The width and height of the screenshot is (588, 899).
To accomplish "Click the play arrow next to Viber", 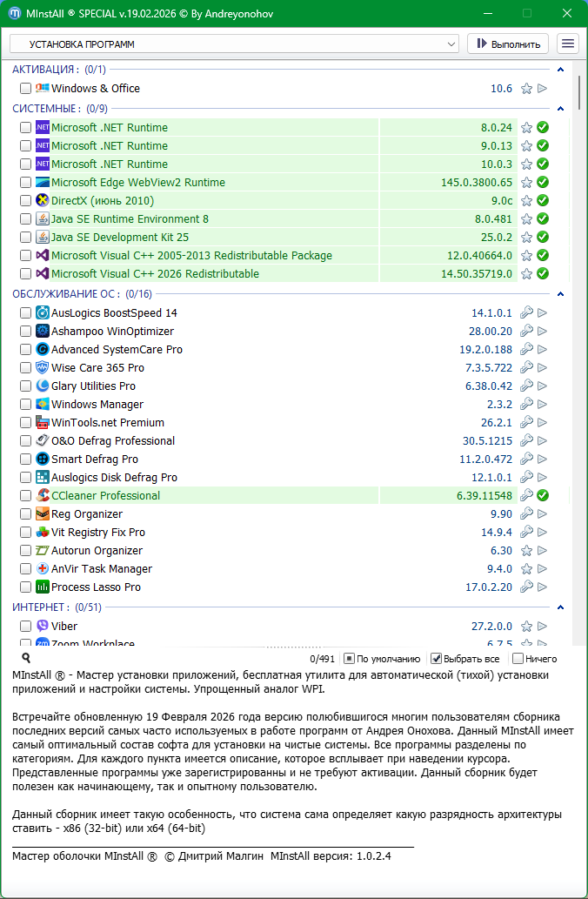I will point(543,627).
